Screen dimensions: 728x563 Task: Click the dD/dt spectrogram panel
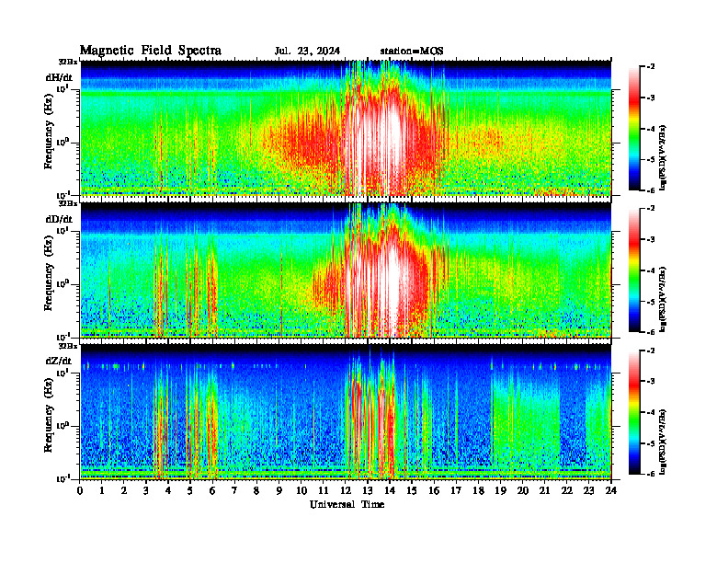click(x=346, y=270)
